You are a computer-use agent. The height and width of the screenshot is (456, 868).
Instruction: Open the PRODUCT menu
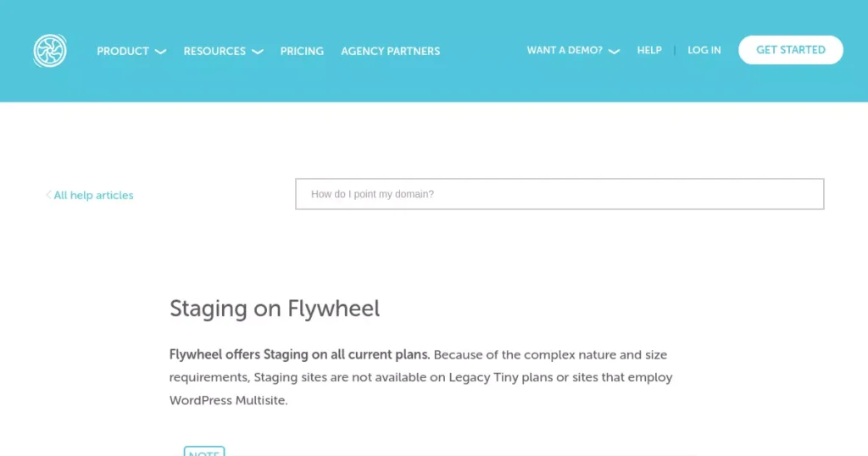[x=123, y=51]
